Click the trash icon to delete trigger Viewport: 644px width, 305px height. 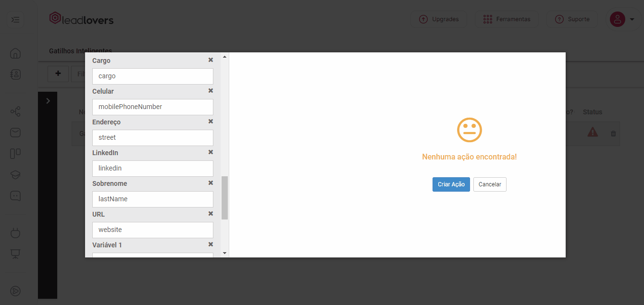click(x=613, y=134)
